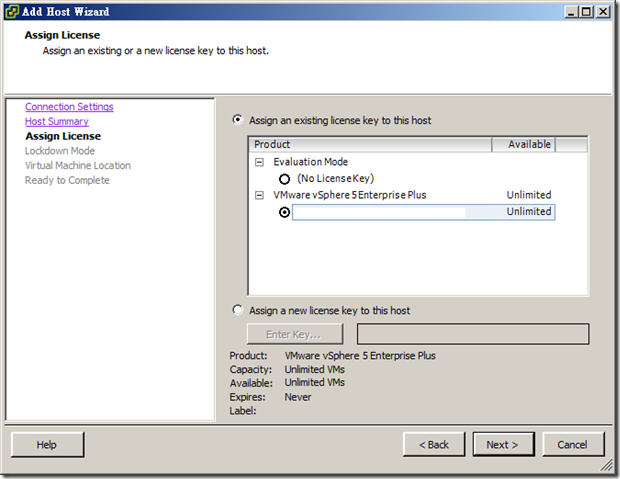Screen dimensions: 620x479
Task: Choose the Enterprise Plus license key radio option
Action: point(284,212)
